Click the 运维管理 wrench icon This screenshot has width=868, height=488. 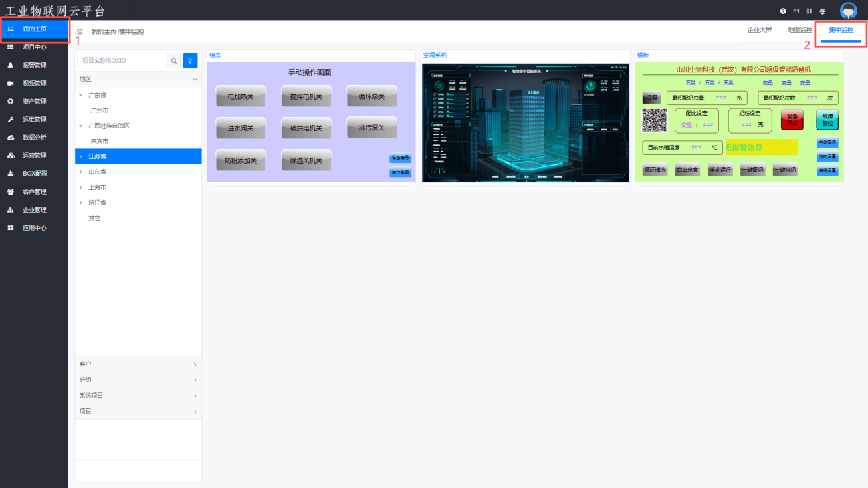click(x=11, y=120)
